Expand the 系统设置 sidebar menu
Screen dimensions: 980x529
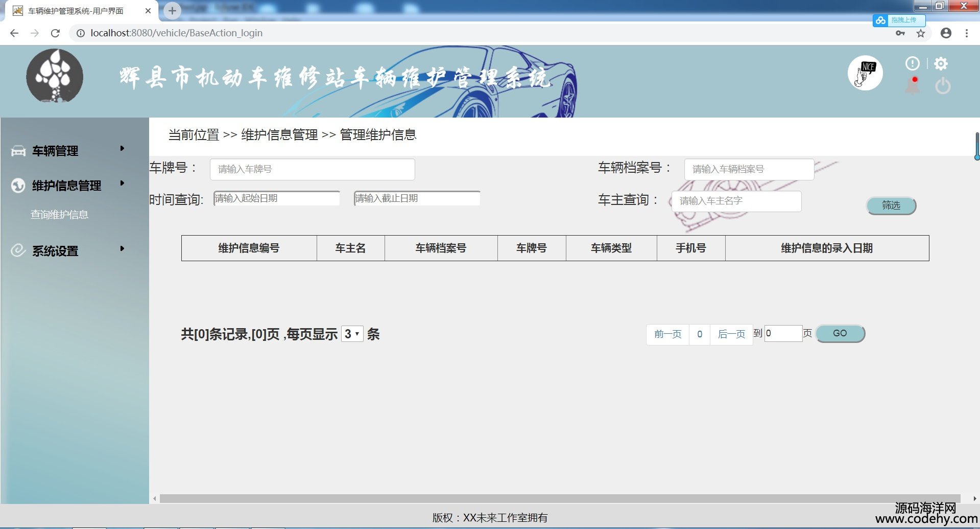[x=55, y=251]
